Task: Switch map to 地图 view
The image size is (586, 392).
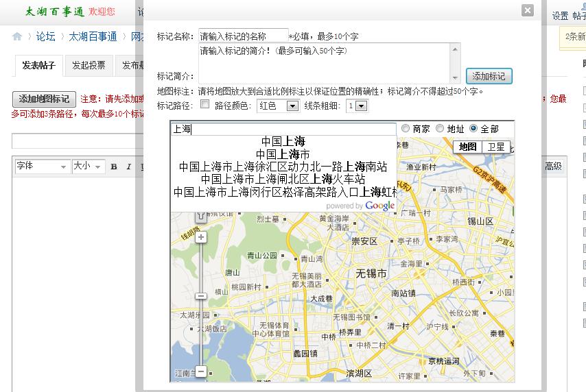Action: click(467, 147)
